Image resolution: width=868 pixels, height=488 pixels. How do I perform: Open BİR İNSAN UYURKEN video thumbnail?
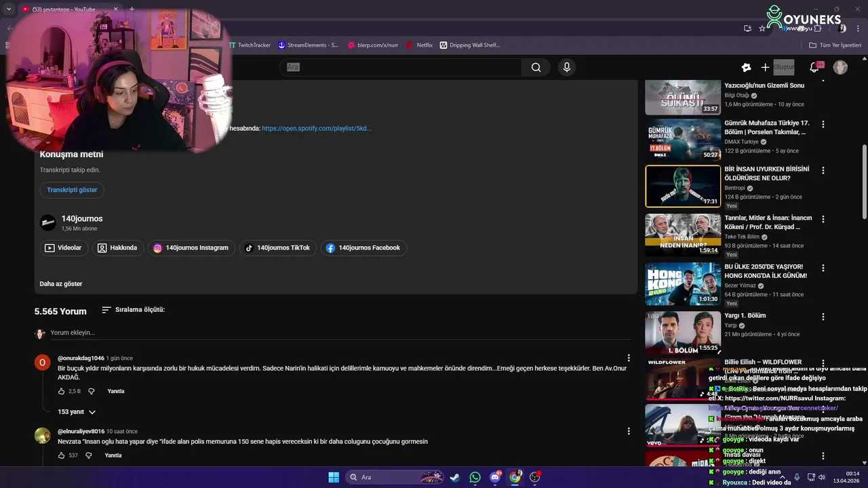(x=683, y=186)
